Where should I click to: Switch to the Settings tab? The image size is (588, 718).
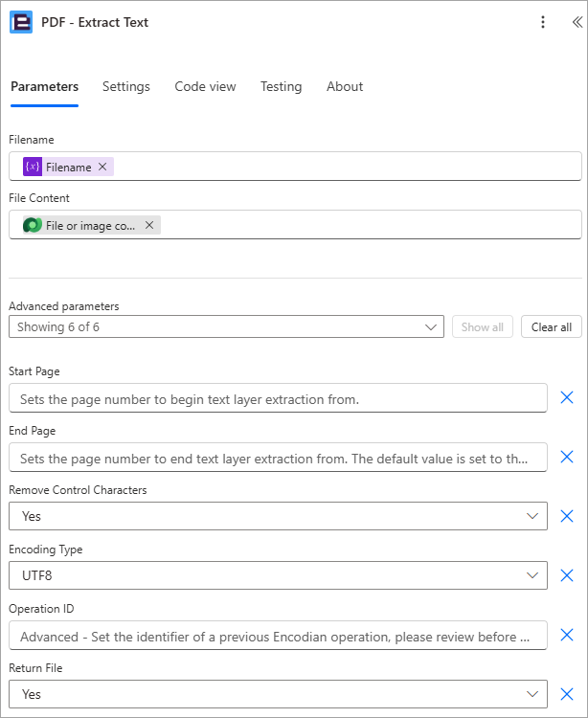pyautogui.click(x=126, y=86)
